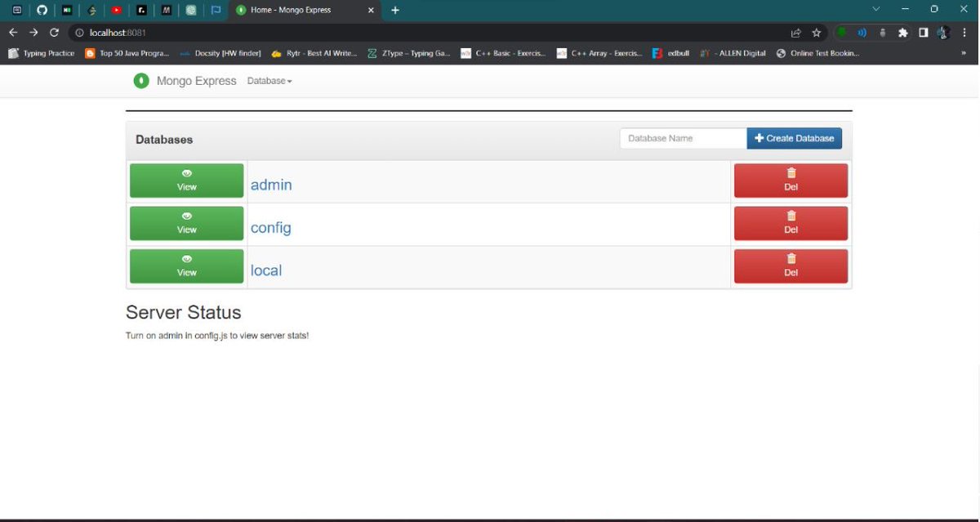
Task: Delete the local database
Action: pos(791,266)
